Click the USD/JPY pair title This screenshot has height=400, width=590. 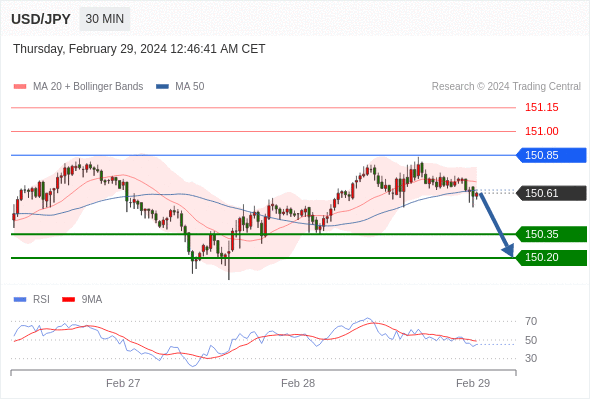click(41, 19)
